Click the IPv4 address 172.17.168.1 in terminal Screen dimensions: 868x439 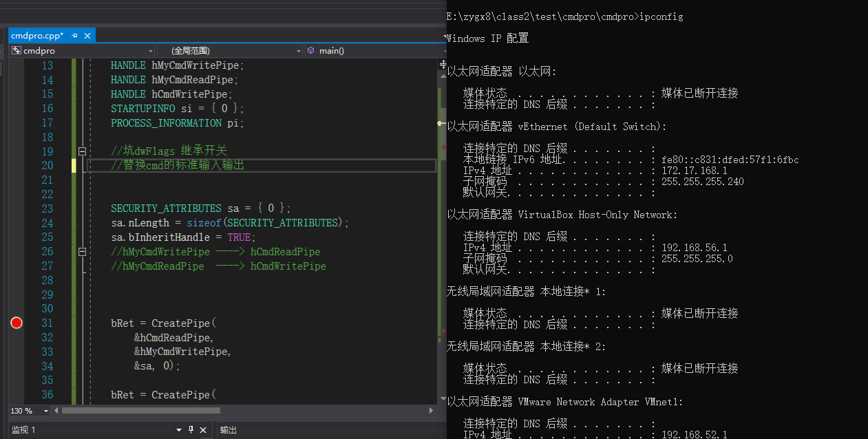(695, 171)
